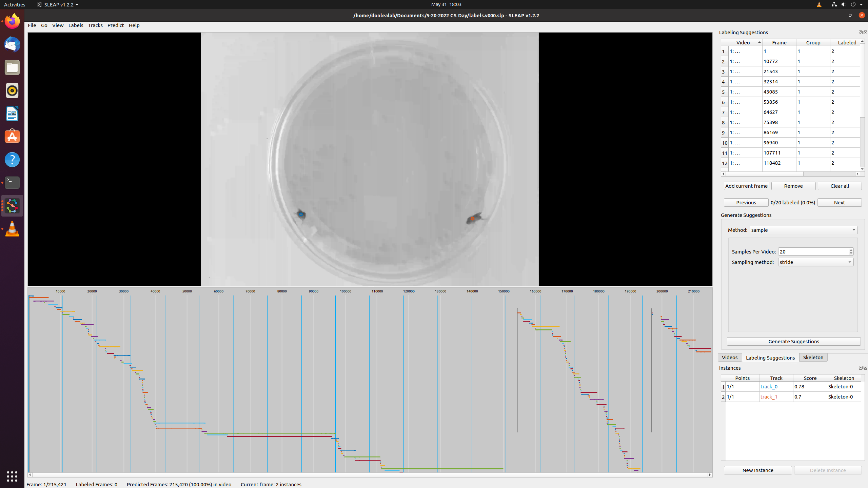This screenshot has width=868, height=488.
Task: Float the Instances panel
Action: (x=860, y=368)
